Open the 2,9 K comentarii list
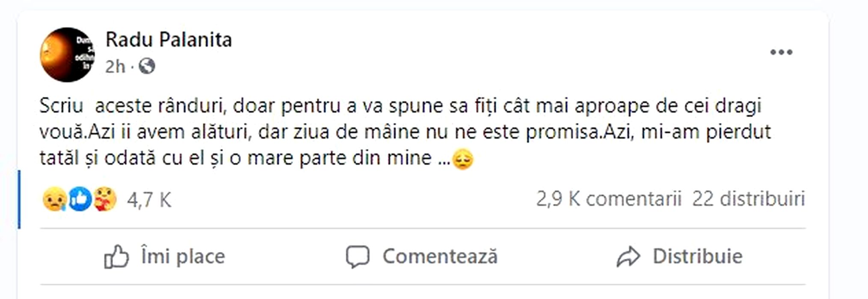The width and height of the screenshot is (868, 299). click(608, 199)
